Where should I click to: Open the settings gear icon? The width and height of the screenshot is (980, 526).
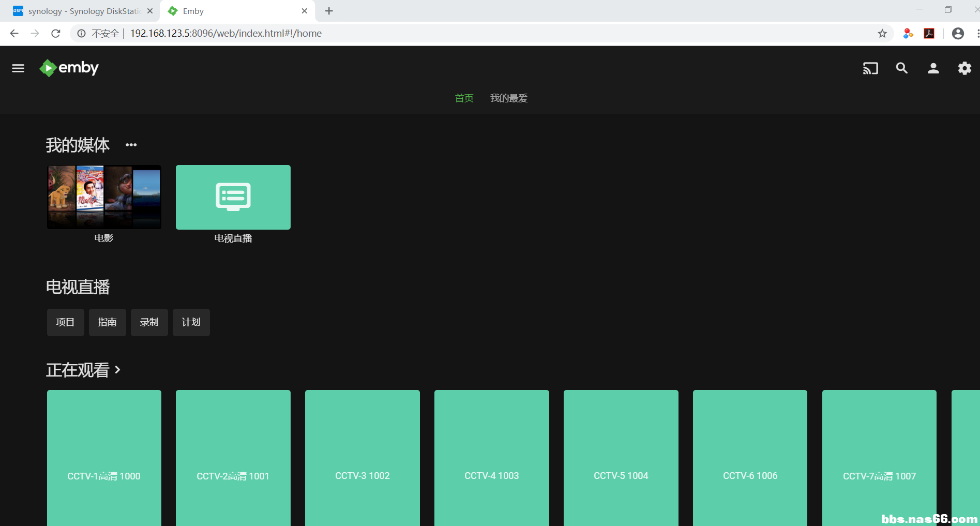[964, 68]
